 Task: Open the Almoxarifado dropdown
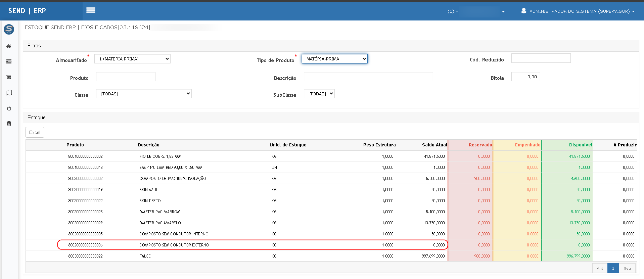[132, 59]
